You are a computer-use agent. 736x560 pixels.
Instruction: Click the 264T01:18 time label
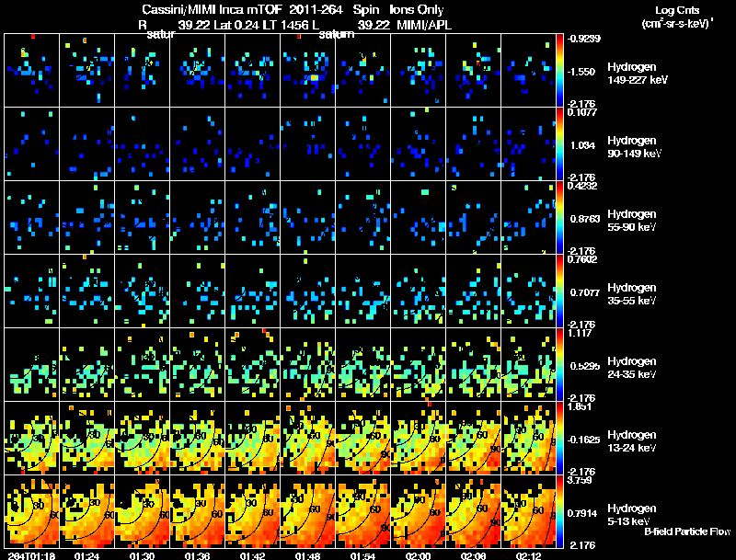[31, 556]
